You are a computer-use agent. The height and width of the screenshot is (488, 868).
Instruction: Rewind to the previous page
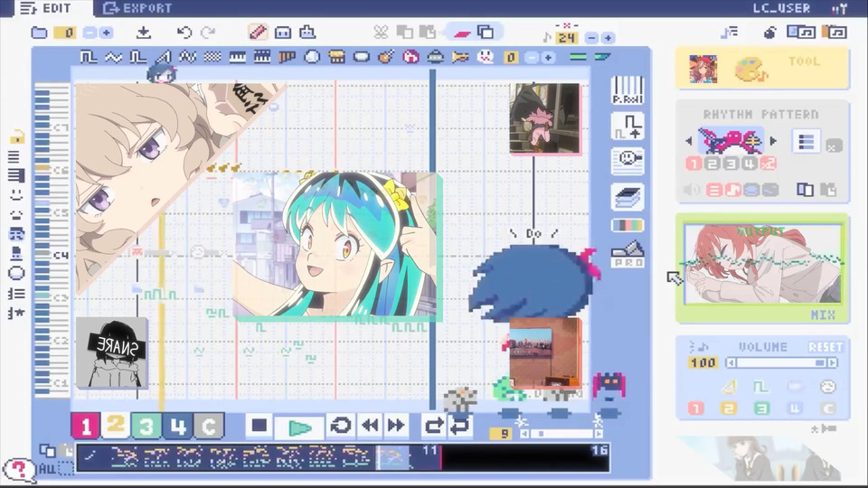370,426
